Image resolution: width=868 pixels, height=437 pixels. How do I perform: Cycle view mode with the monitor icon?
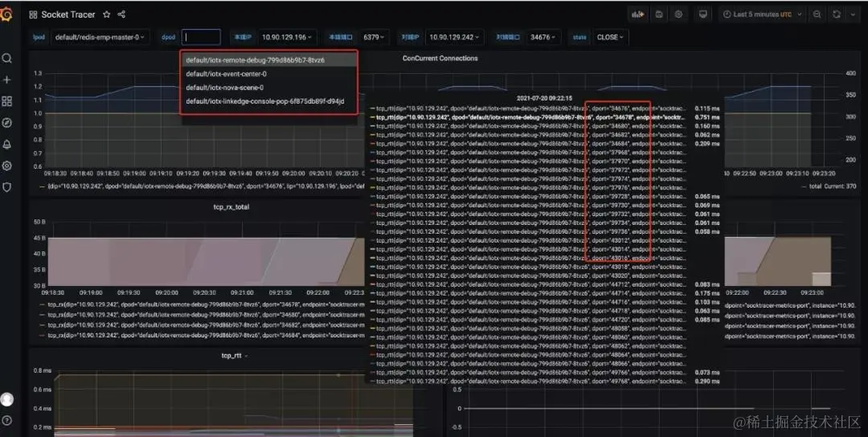coord(703,14)
